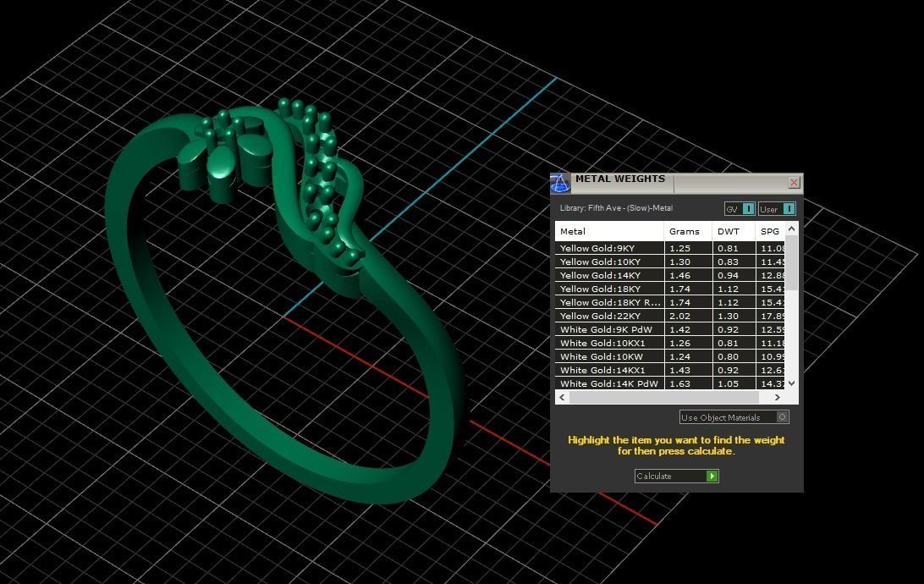Image resolution: width=924 pixels, height=584 pixels.
Task: Select the White Gold:14KX1 row
Action: [669, 370]
